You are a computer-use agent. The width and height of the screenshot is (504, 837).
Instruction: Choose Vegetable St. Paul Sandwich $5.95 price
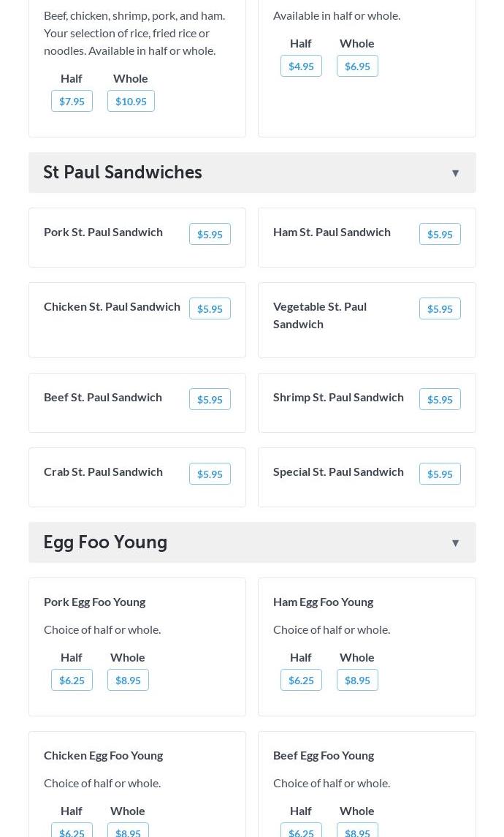tap(440, 309)
